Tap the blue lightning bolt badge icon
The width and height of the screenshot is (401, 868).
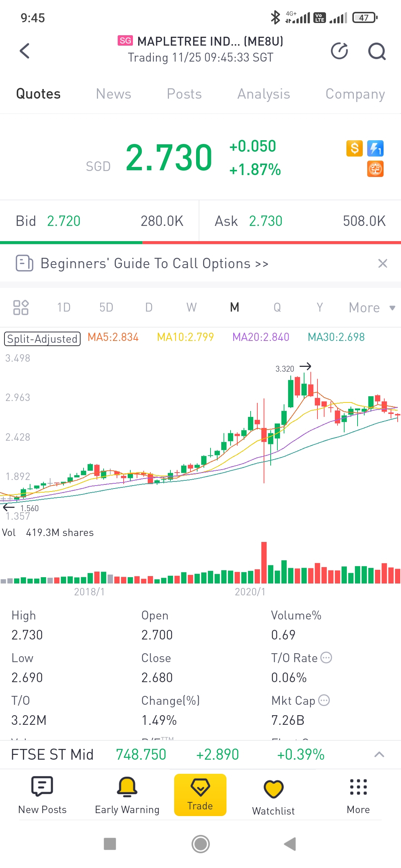(x=375, y=148)
